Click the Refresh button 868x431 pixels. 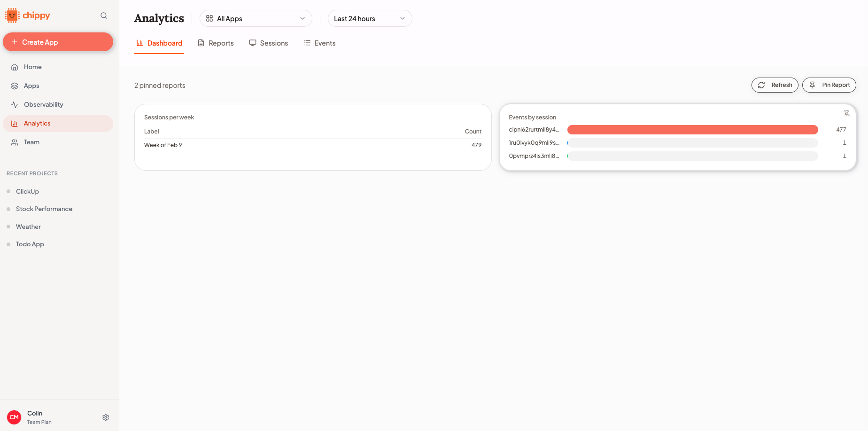(775, 85)
